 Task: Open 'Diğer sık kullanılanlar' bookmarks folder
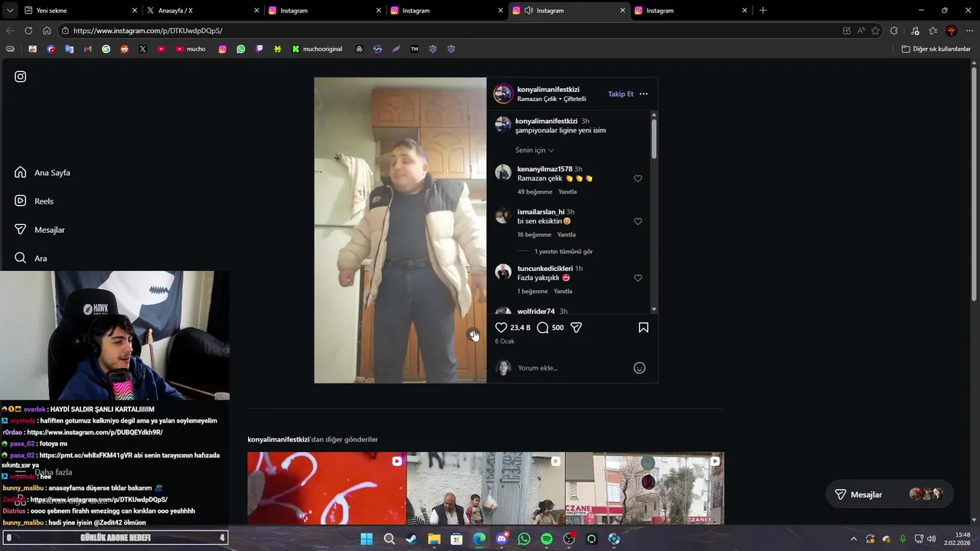click(936, 49)
